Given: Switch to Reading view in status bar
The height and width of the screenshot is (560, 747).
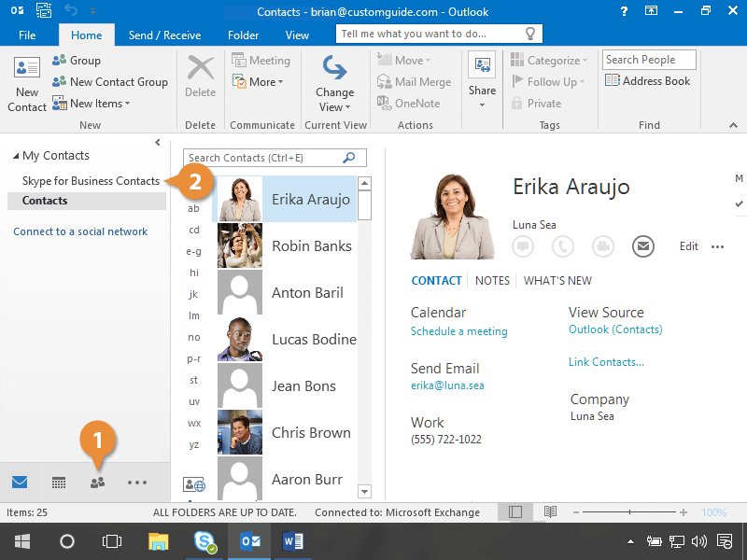Looking at the screenshot, I should 551,512.
